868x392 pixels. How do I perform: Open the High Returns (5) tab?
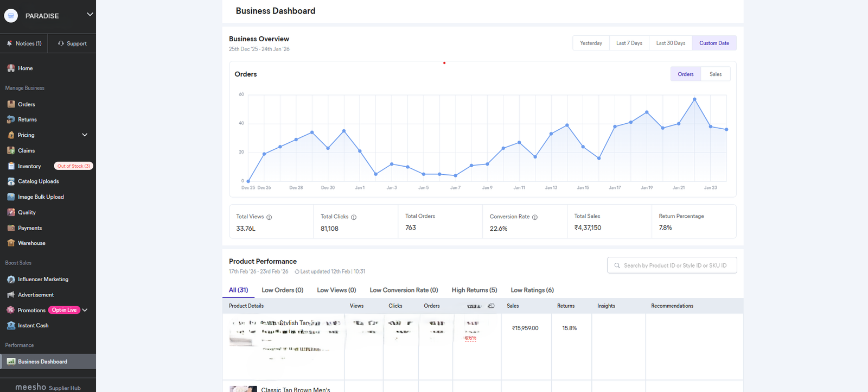(x=474, y=290)
